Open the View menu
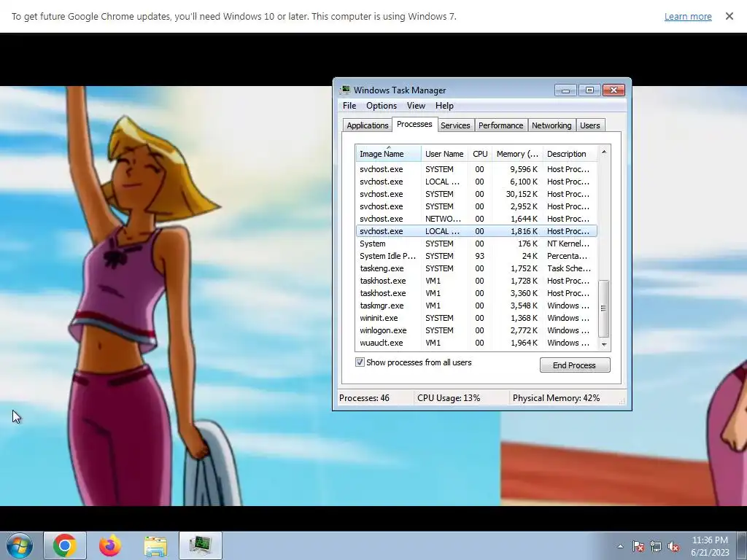Image resolution: width=747 pixels, height=560 pixels. click(415, 106)
